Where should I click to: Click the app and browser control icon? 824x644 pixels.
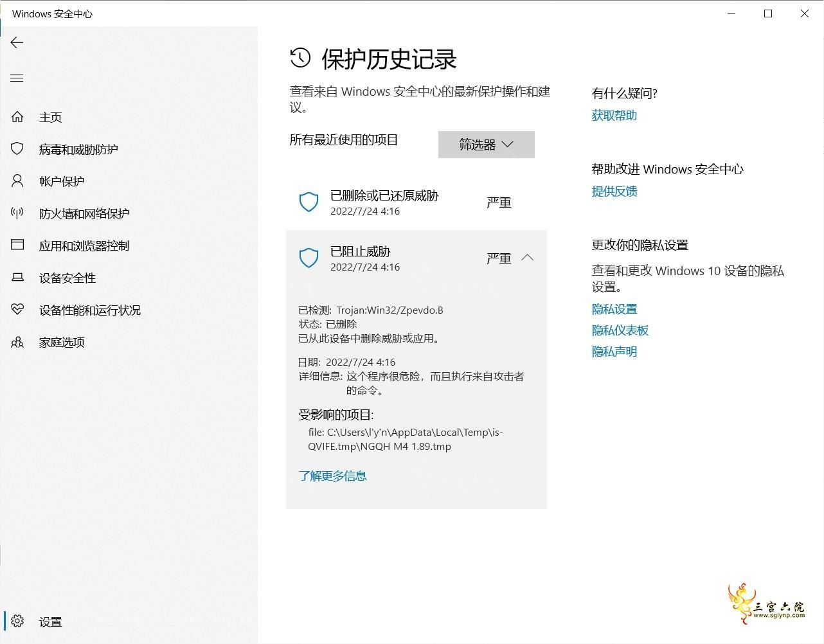click(x=17, y=246)
